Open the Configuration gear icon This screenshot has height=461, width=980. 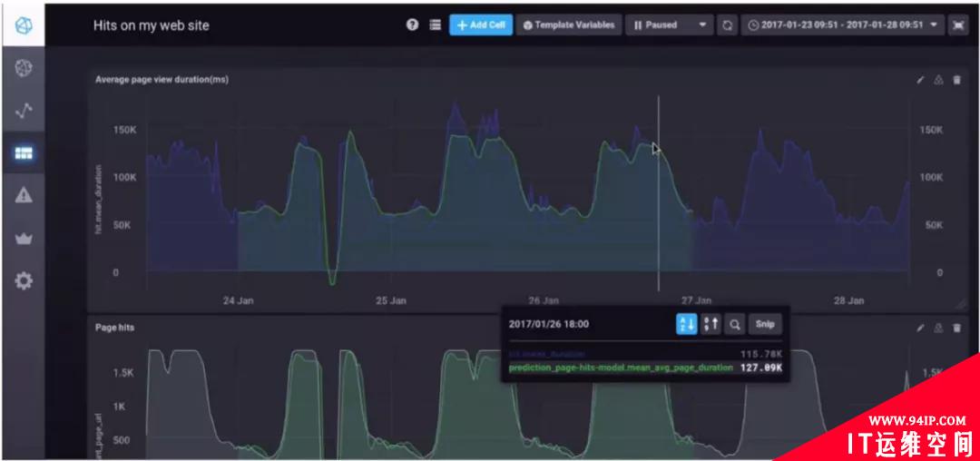[x=23, y=281]
